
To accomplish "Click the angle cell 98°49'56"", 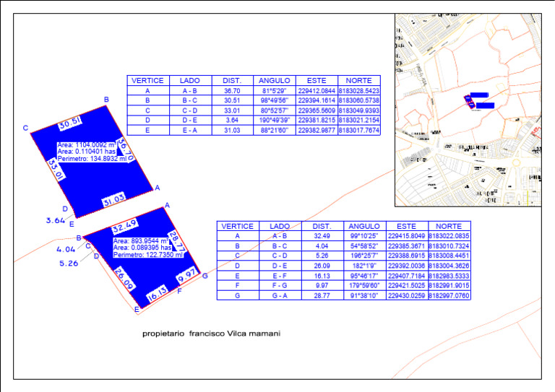I will tap(275, 101).
